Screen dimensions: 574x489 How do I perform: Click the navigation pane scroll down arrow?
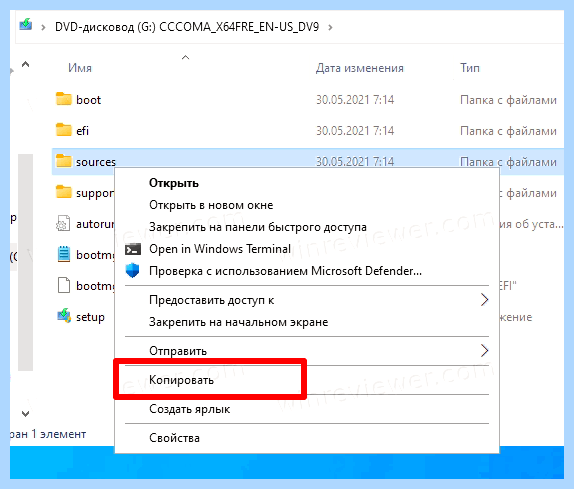click(25, 414)
